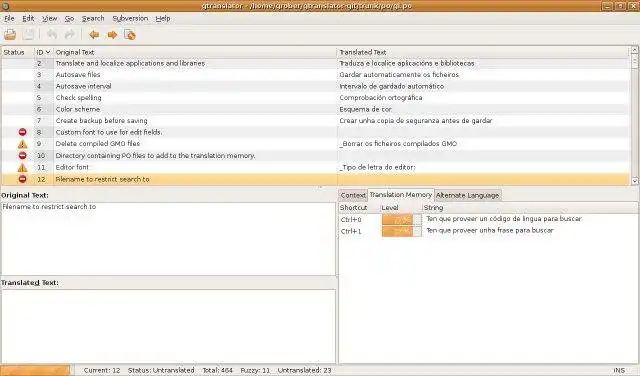Select the "Editor font" message row
The height and width of the screenshot is (376, 640).
click(315, 167)
